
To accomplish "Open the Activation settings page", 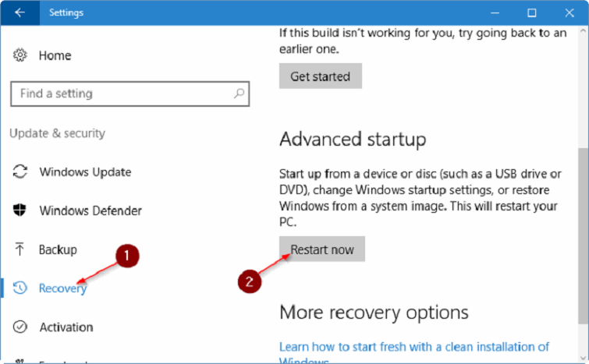I will 66,327.
